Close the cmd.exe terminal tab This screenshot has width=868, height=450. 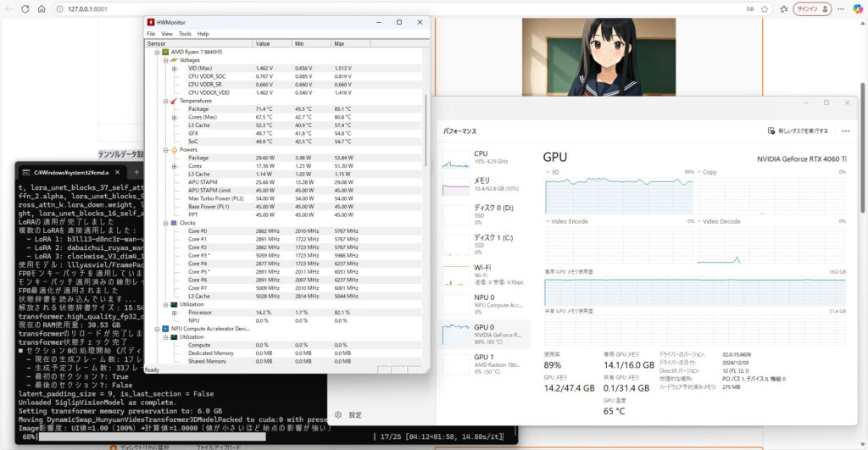pyautogui.click(x=117, y=172)
